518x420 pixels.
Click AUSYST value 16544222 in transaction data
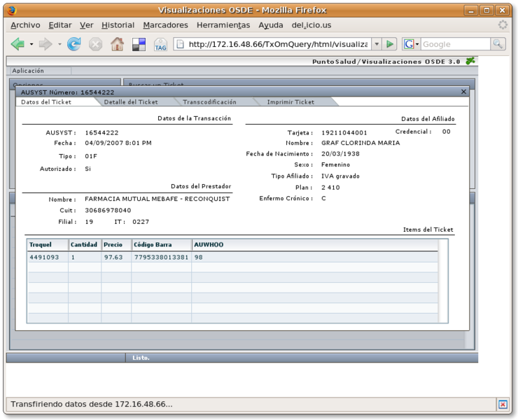click(x=101, y=133)
